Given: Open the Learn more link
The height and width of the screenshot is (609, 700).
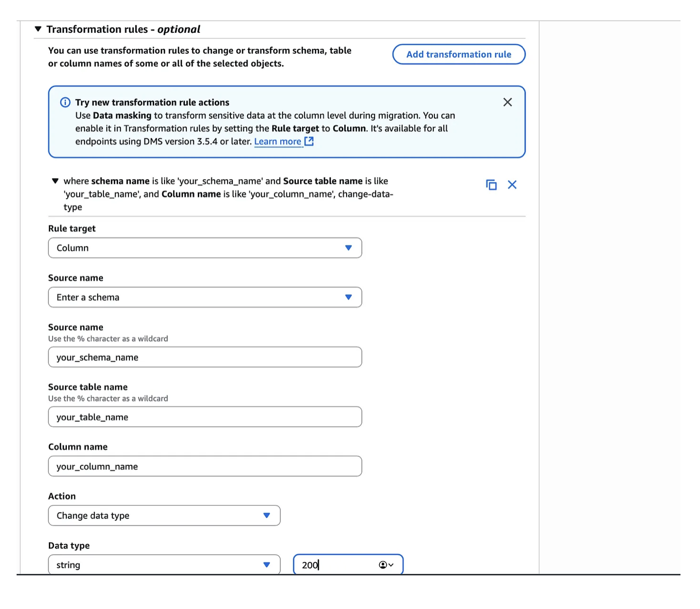Looking at the screenshot, I should pos(277,141).
